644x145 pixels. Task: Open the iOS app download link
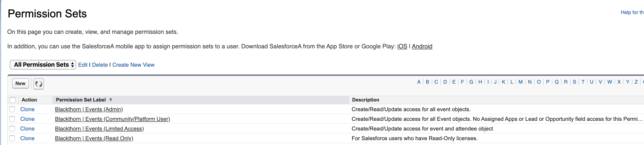point(402,46)
